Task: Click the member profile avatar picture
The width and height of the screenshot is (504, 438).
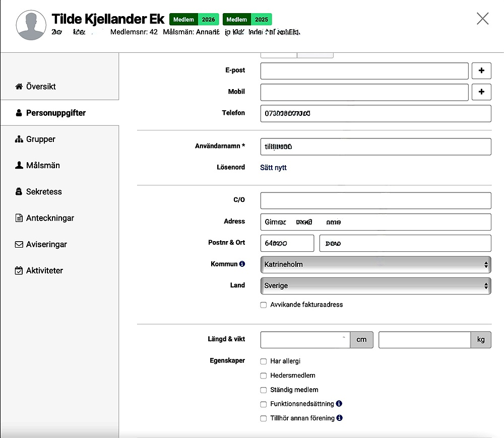Action: (31, 25)
